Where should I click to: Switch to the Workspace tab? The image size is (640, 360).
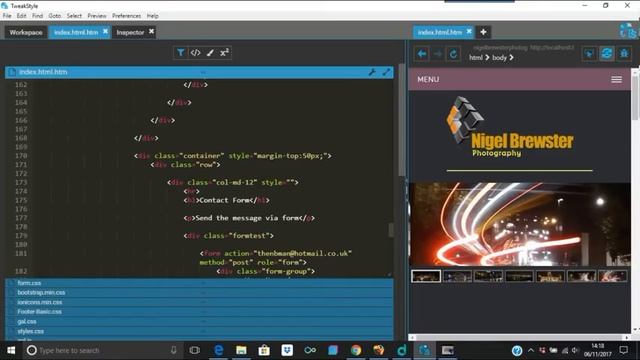[26, 32]
